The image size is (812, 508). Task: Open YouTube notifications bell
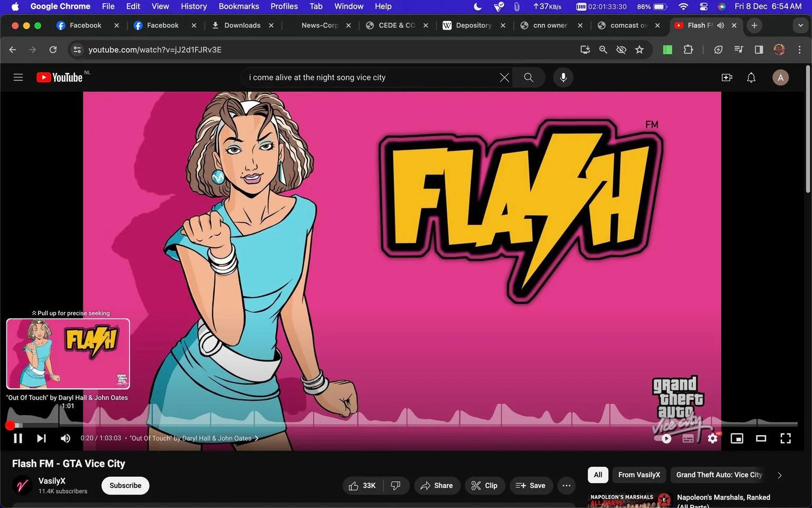751,77
